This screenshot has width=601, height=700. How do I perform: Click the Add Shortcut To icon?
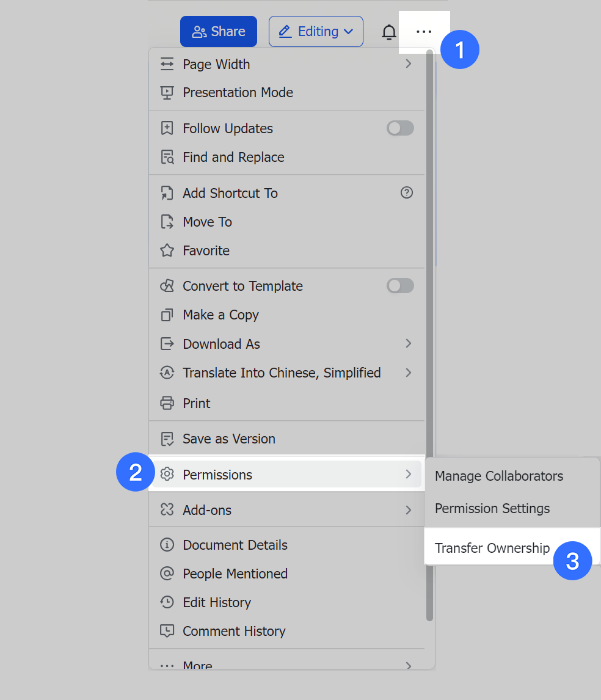(167, 193)
